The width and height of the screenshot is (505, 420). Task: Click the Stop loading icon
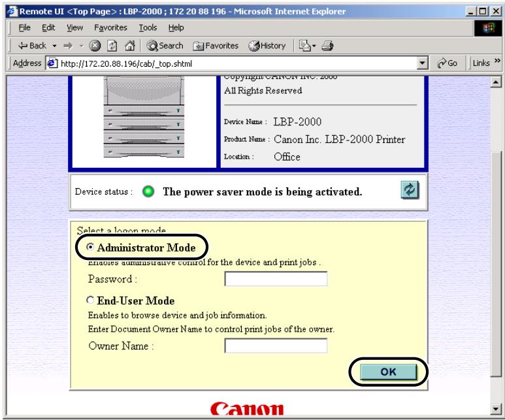[95, 46]
